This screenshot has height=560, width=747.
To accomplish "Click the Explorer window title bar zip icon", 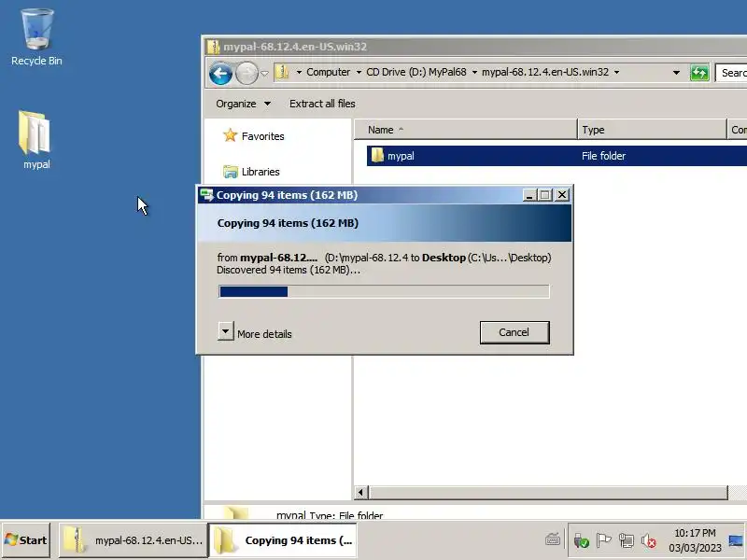I will pos(213,47).
